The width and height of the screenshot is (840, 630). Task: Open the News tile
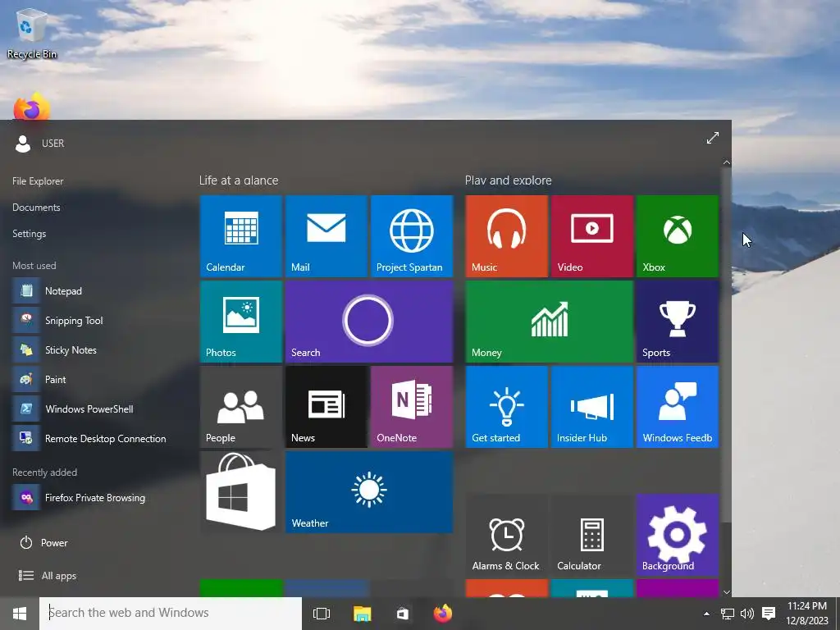[326, 407]
